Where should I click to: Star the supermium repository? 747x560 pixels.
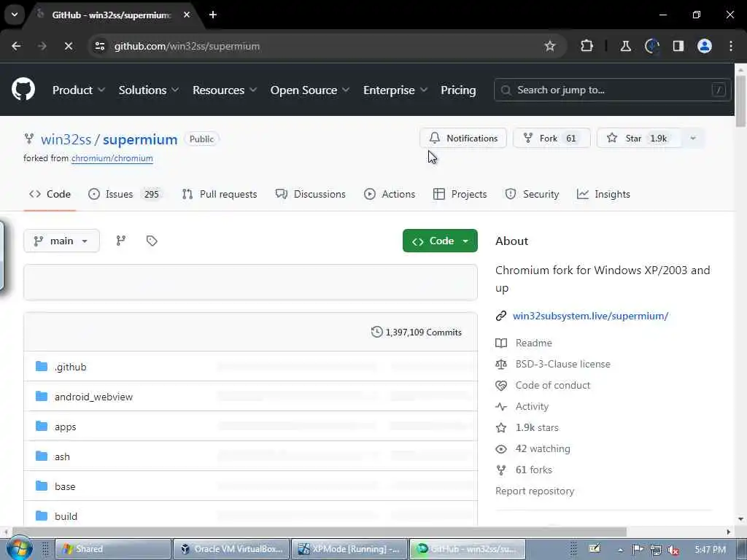coord(638,138)
